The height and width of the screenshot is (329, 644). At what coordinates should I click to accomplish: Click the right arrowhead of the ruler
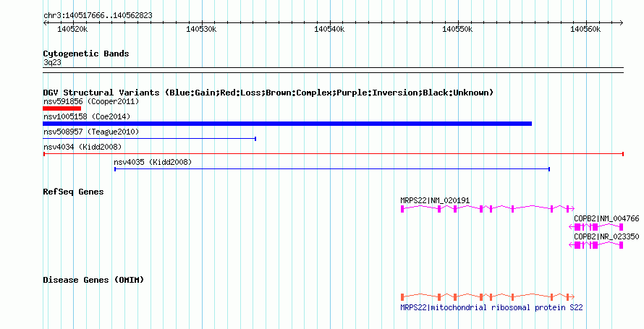click(x=622, y=23)
